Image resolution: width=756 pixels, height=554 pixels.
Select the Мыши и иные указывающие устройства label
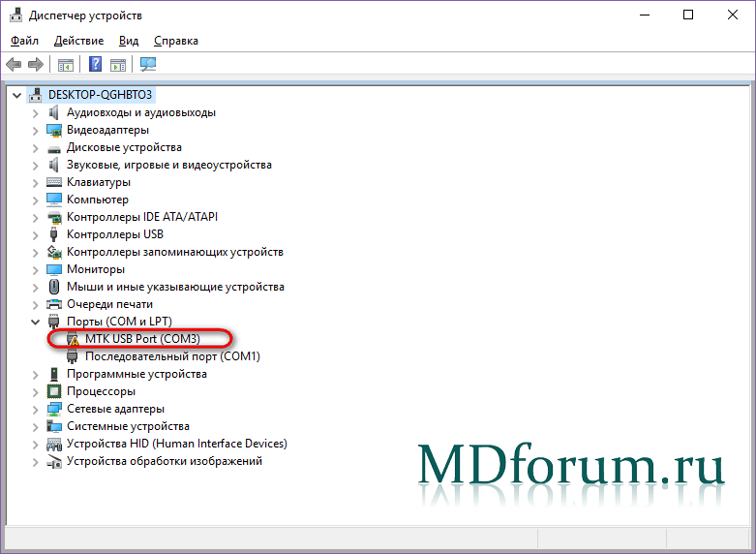tap(175, 287)
